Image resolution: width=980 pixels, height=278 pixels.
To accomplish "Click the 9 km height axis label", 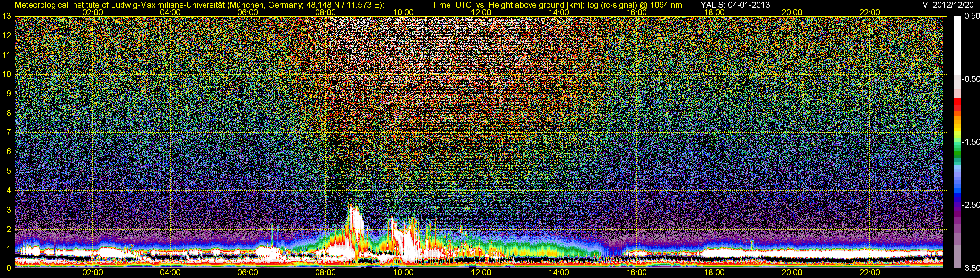I will pos(9,94).
